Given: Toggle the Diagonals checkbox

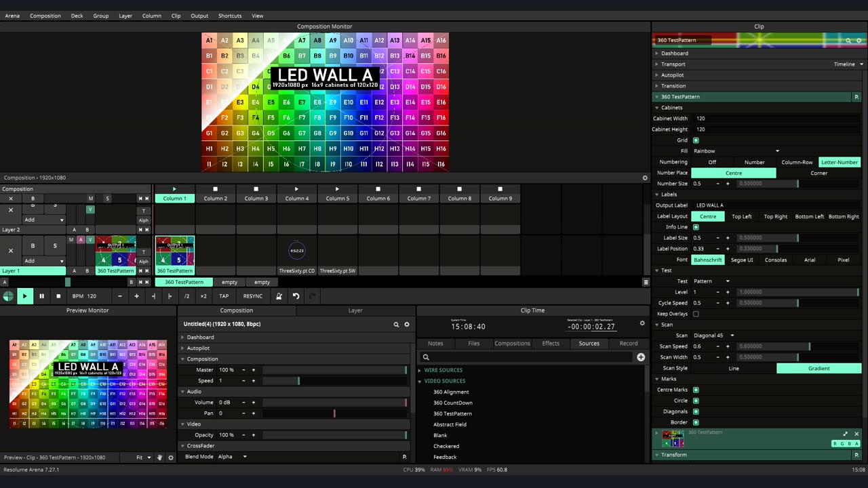Looking at the screenshot, I should (x=696, y=411).
